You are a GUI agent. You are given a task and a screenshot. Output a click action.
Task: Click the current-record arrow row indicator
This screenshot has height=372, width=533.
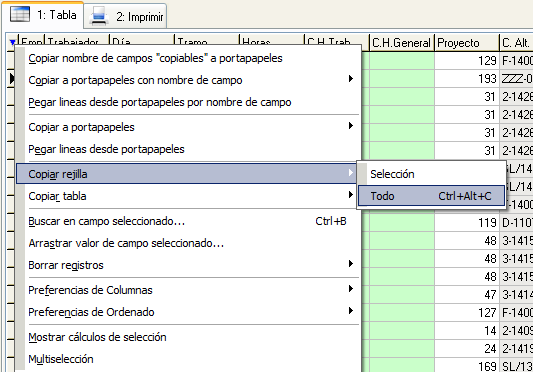coord(12,79)
